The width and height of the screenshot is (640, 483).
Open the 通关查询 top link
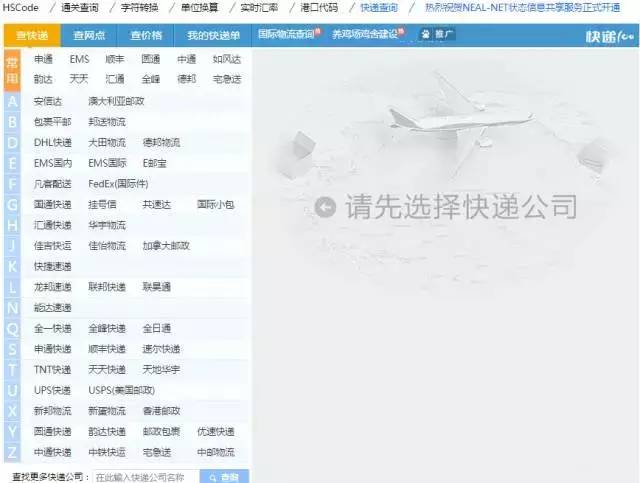pos(80,7)
